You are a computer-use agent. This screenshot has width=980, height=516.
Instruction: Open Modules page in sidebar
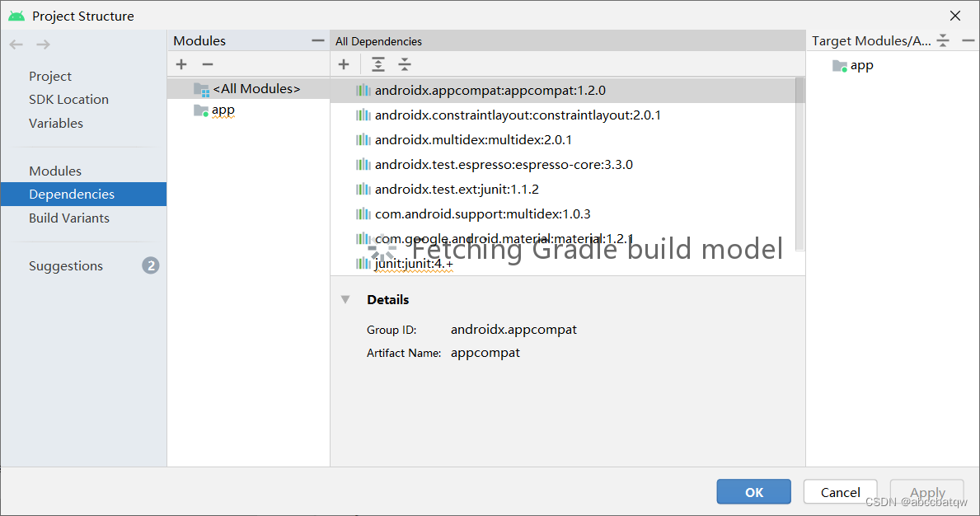point(55,171)
